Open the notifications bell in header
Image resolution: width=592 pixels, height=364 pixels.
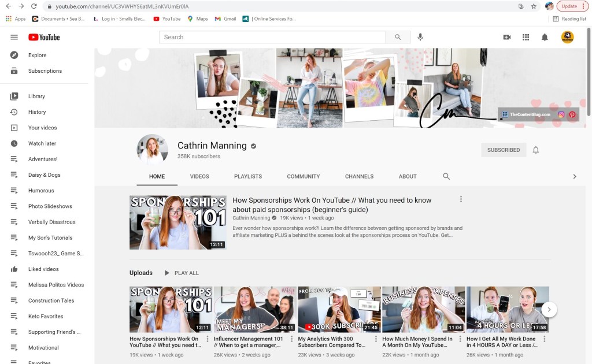[x=545, y=37]
